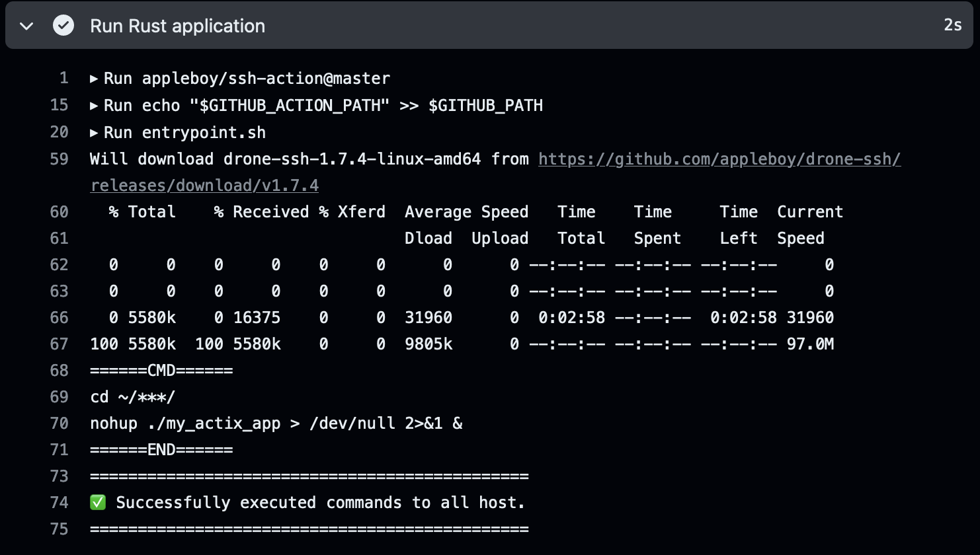
Task: Click the Run Rust application step title
Action: (x=177, y=26)
